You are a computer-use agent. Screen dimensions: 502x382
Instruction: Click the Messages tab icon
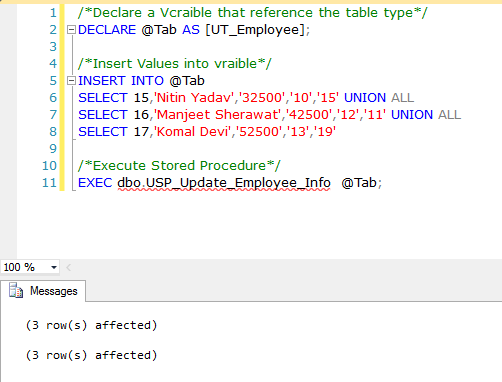pos(16,290)
